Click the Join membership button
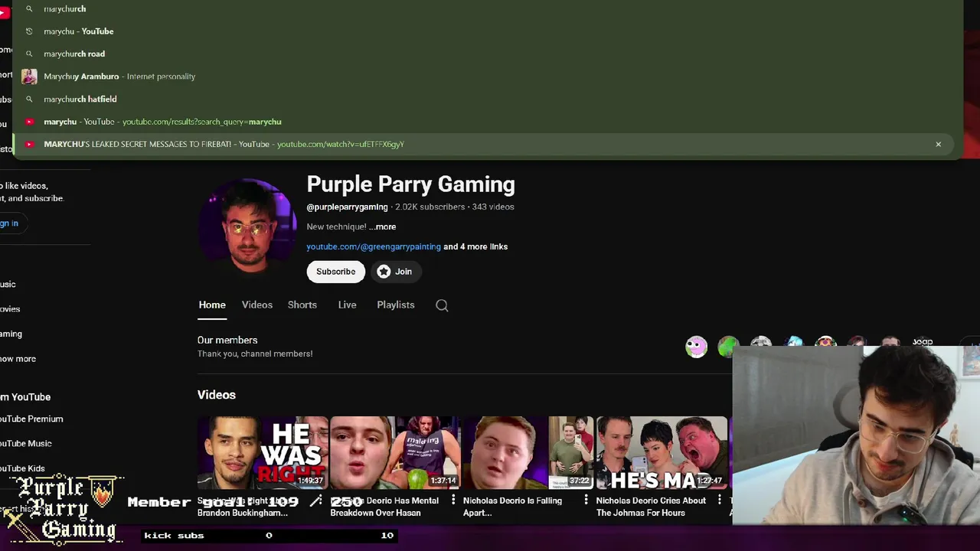Image resolution: width=980 pixels, height=551 pixels. coord(395,272)
